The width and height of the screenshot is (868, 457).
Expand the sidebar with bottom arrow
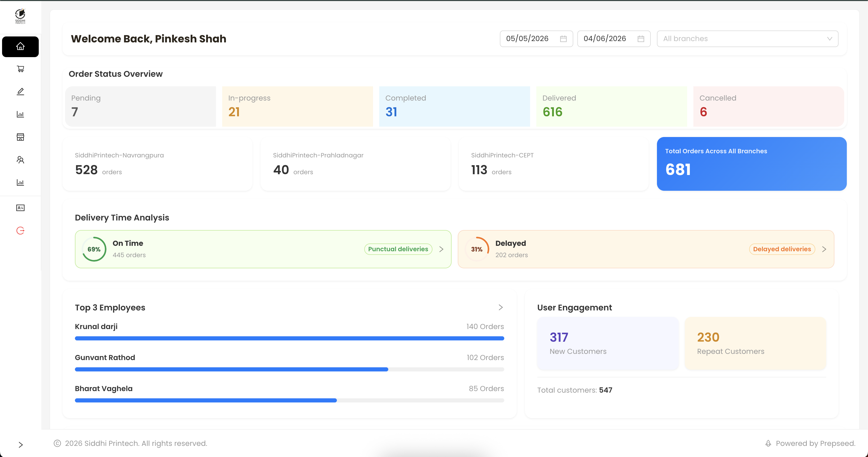tap(21, 445)
